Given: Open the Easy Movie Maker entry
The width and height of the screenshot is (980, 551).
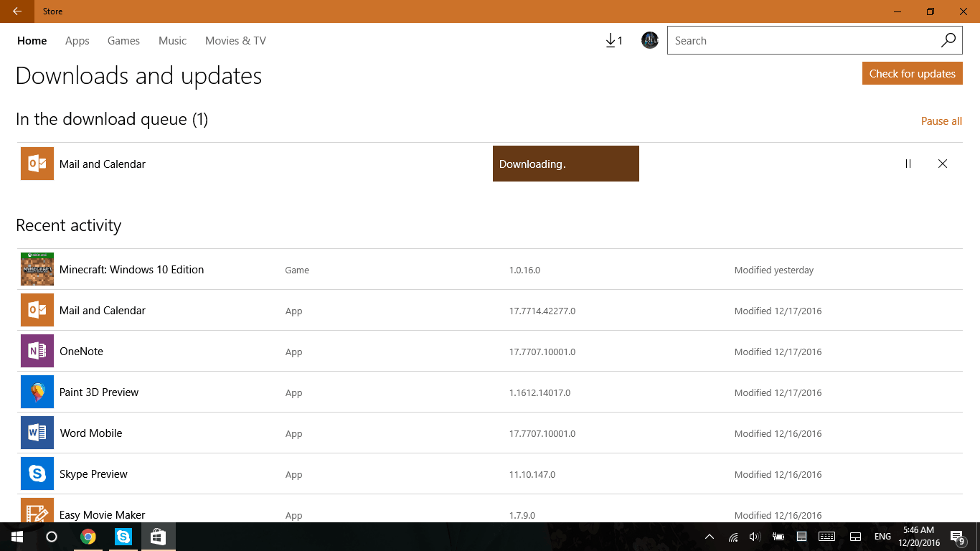Looking at the screenshot, I should click(x=490, y=509).
